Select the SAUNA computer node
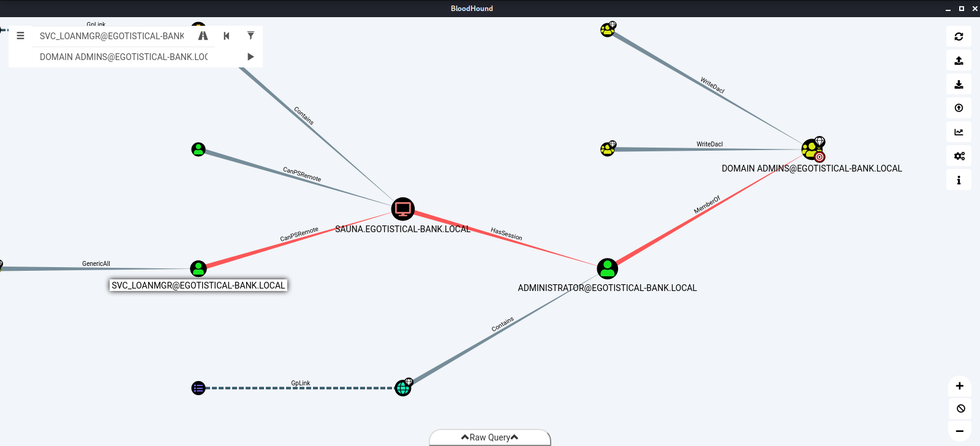Image resolution: width=980 pixels, height=446 pixels. 402,209
